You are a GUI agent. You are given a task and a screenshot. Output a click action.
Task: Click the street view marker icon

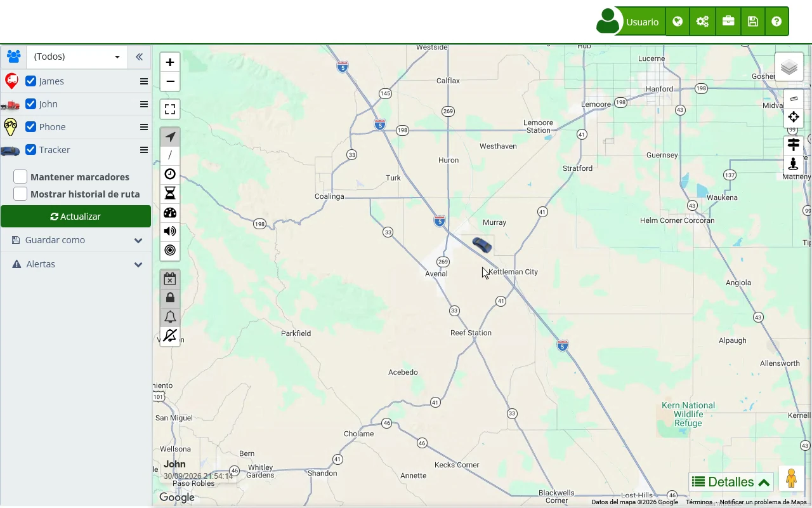[x=794, y=164]
